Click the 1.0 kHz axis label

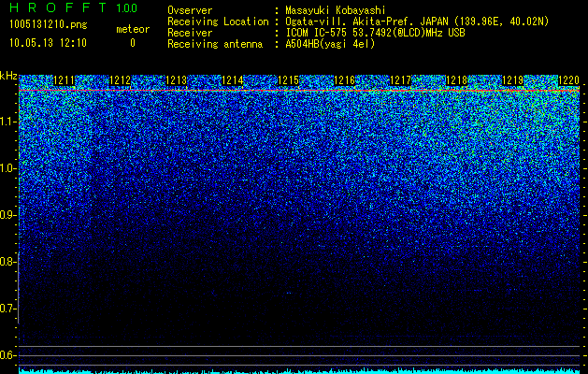tap(7, 168)
